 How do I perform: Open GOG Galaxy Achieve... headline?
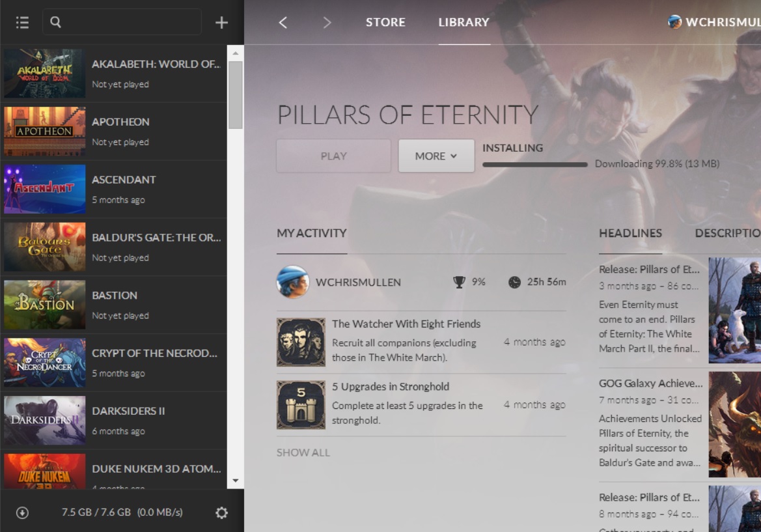point(651,384)
